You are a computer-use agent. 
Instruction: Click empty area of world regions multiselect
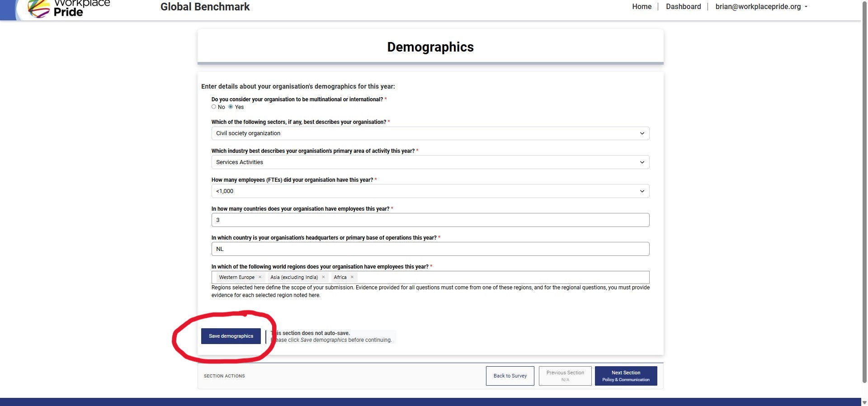point(497,277)
